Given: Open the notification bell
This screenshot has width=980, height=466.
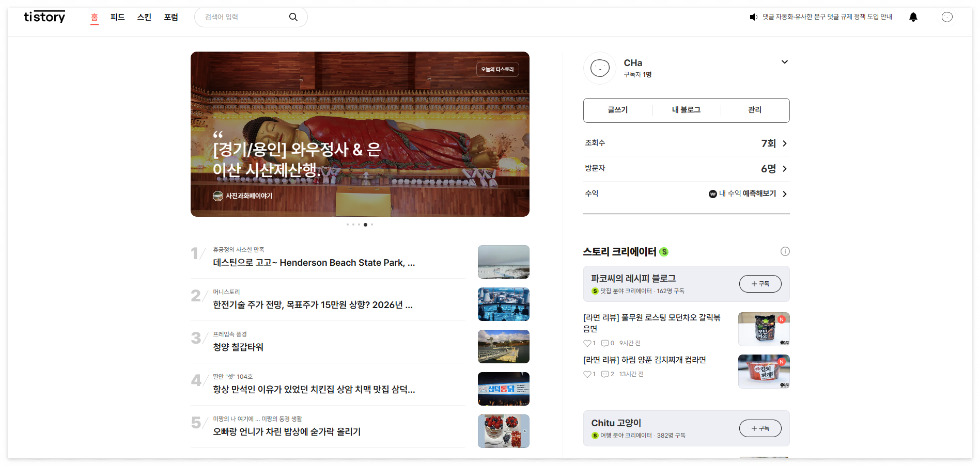Looking at the screenshot, I should [x=913, y=17].
